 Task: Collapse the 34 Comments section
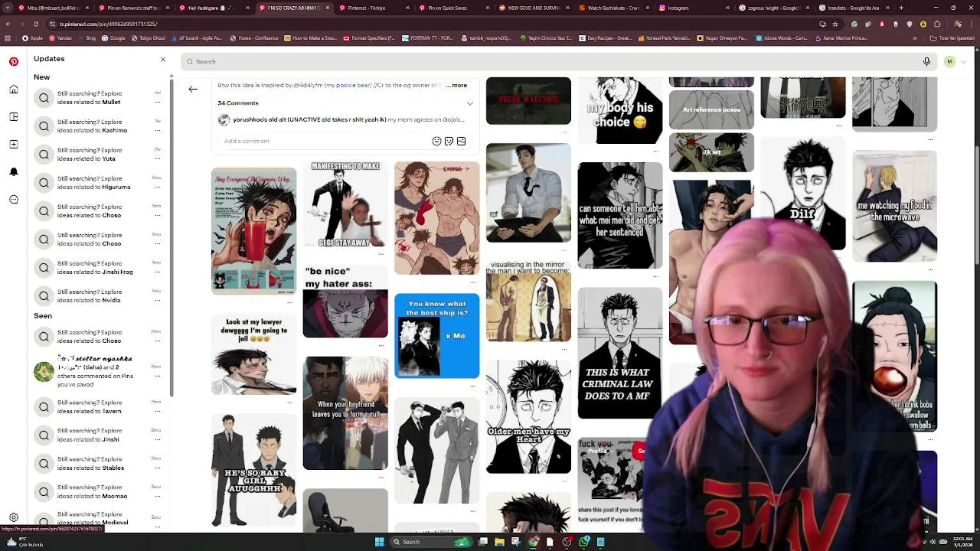469,103
